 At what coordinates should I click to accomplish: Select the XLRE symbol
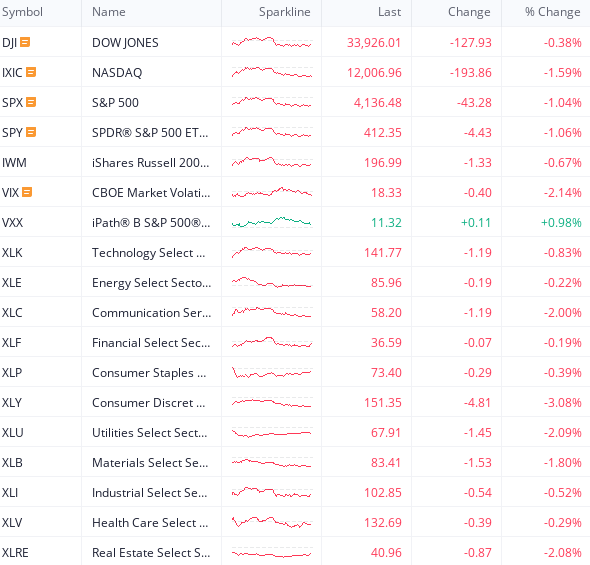15,553
